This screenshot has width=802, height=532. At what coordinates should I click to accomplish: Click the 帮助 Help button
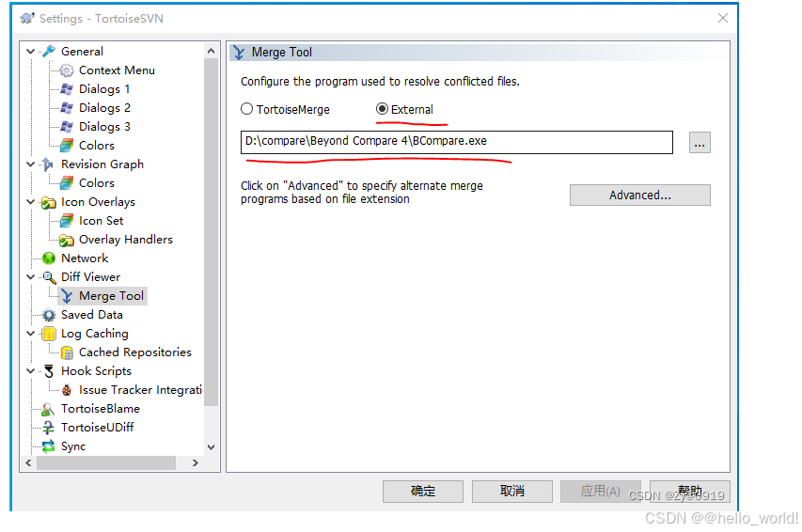click(690, 492)
